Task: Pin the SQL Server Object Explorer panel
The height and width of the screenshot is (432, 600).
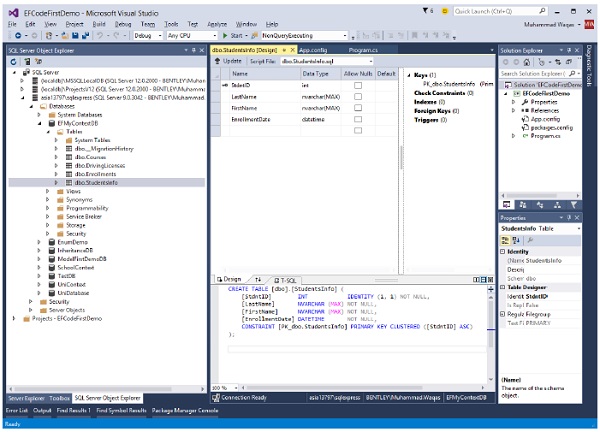Action: (x=194, y=50)
